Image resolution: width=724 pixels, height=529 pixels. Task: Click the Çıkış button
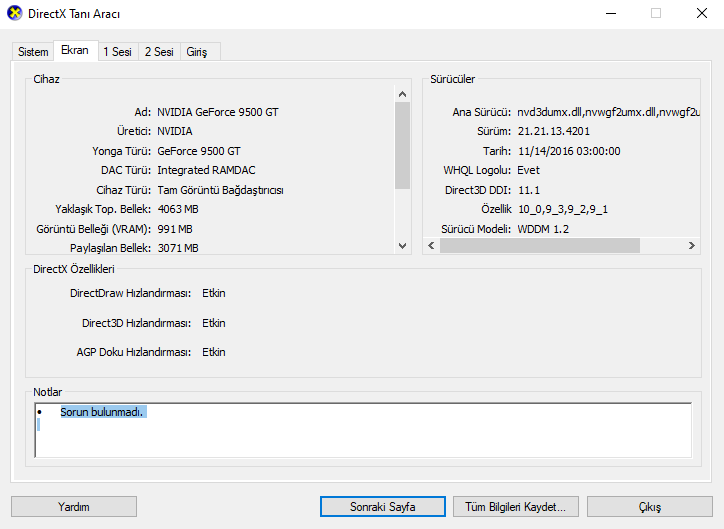click(650, 507)
